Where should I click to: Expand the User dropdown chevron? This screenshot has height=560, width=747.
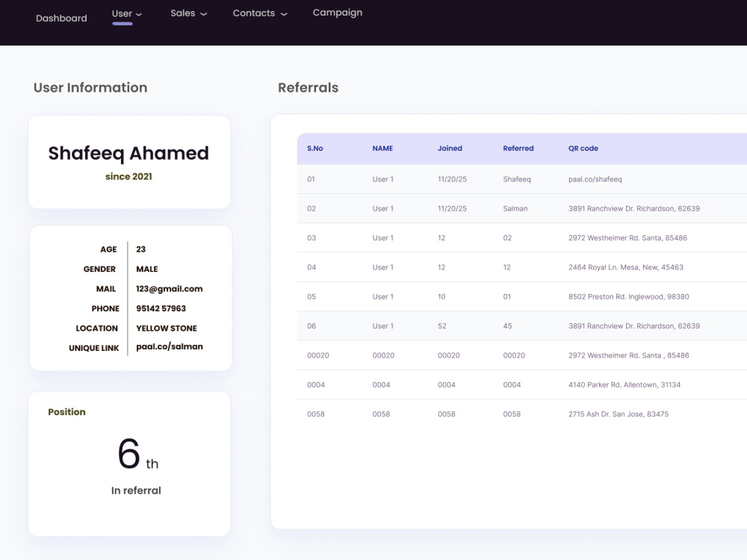139,15
